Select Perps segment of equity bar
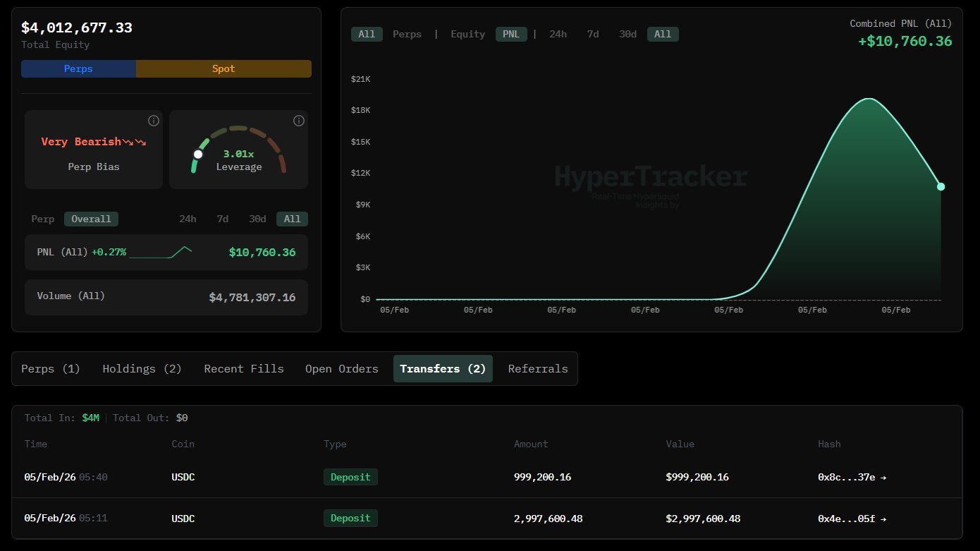The image size is (980, 551). [78, 68]
